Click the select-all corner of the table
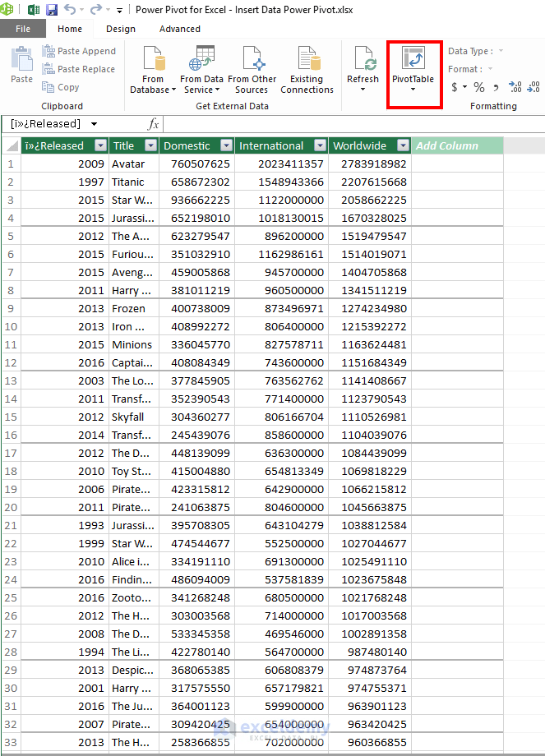Viewport: 545px width, 756px height. 12,145
